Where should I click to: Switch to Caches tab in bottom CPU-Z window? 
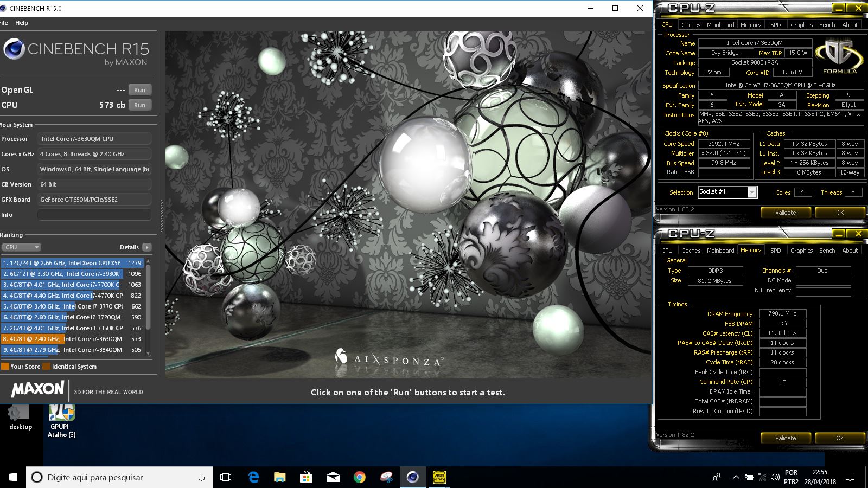coord(691,251)
